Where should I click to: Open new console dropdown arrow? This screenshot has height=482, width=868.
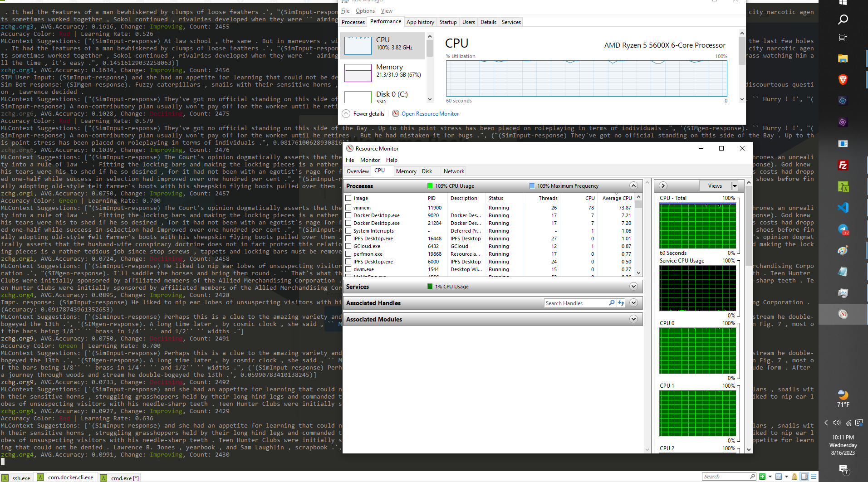coord(770,477)
